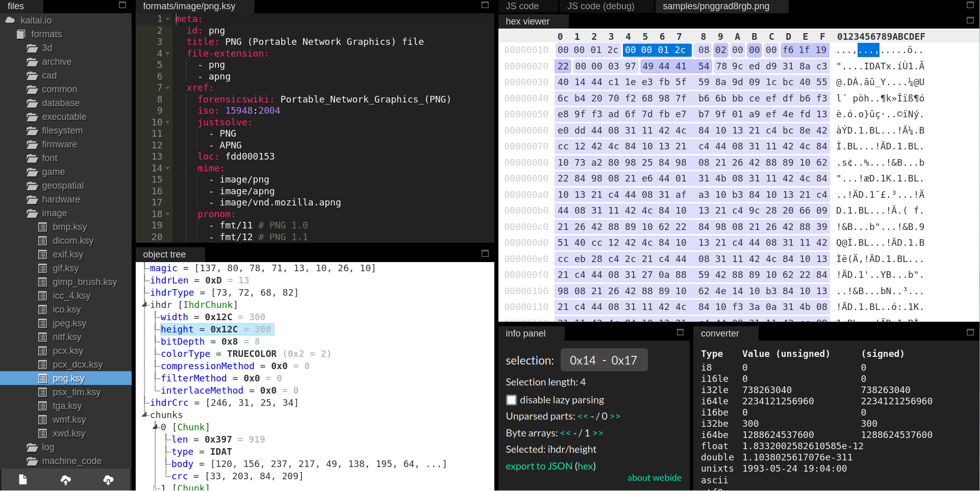Collapse the image folder
This screenshot has width=980, height=491.
click(x=54, y=213)
